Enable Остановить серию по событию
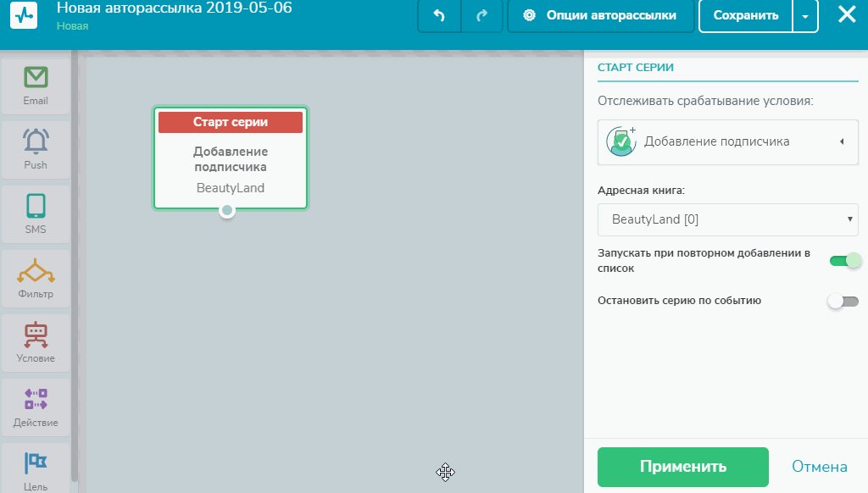868x493 pixels. (843, 300)
